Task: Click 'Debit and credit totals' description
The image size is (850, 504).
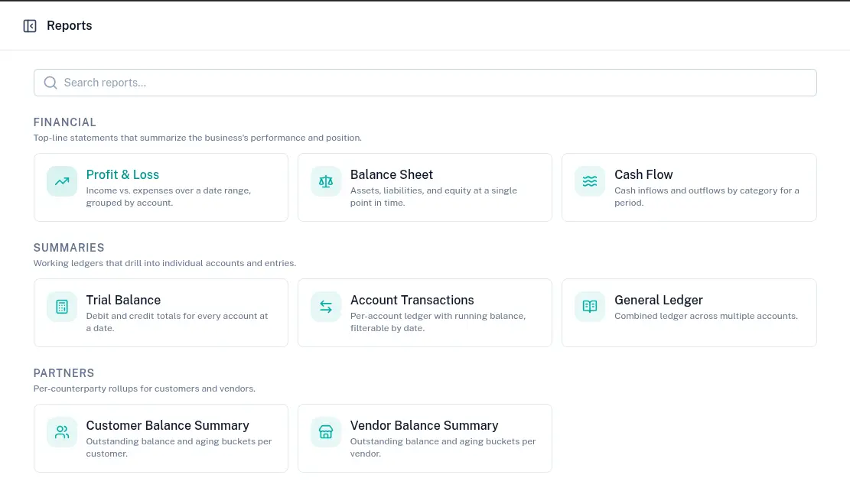Action: [x=177, y=322]
